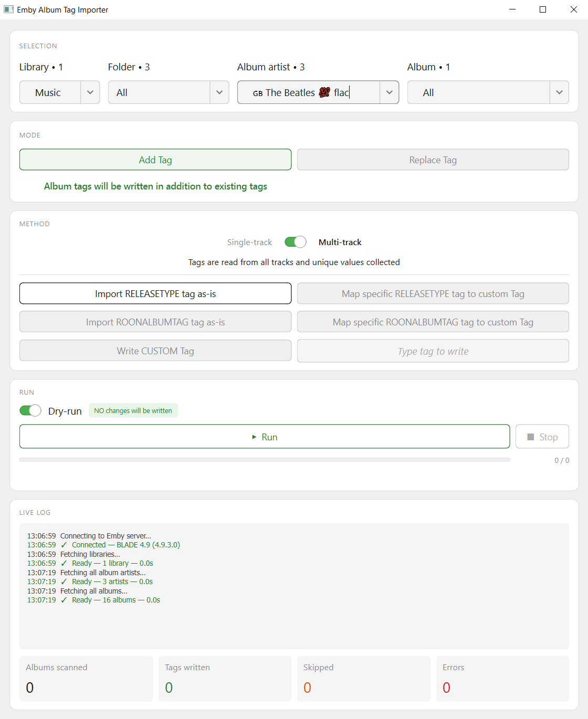Open the Album dropdown list

tap(559, 92)
